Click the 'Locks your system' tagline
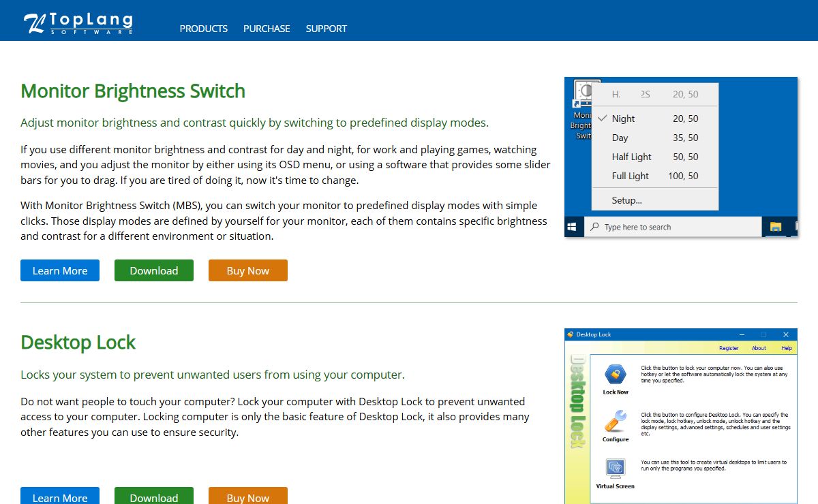 [213, 375]
